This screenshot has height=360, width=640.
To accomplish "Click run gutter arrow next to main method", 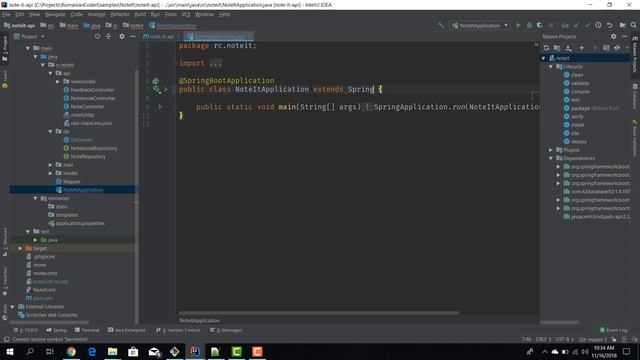I will [x=160, y=107].
